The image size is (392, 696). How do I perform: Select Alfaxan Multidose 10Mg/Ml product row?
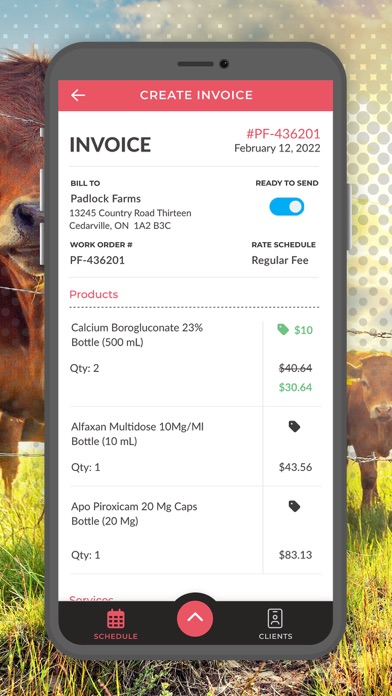click(194, 447)
